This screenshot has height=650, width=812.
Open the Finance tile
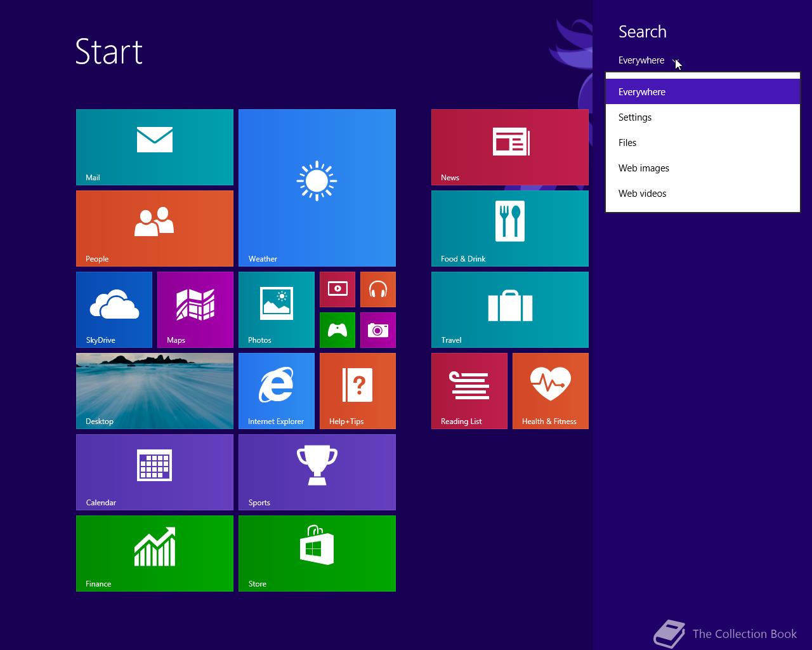155,554
